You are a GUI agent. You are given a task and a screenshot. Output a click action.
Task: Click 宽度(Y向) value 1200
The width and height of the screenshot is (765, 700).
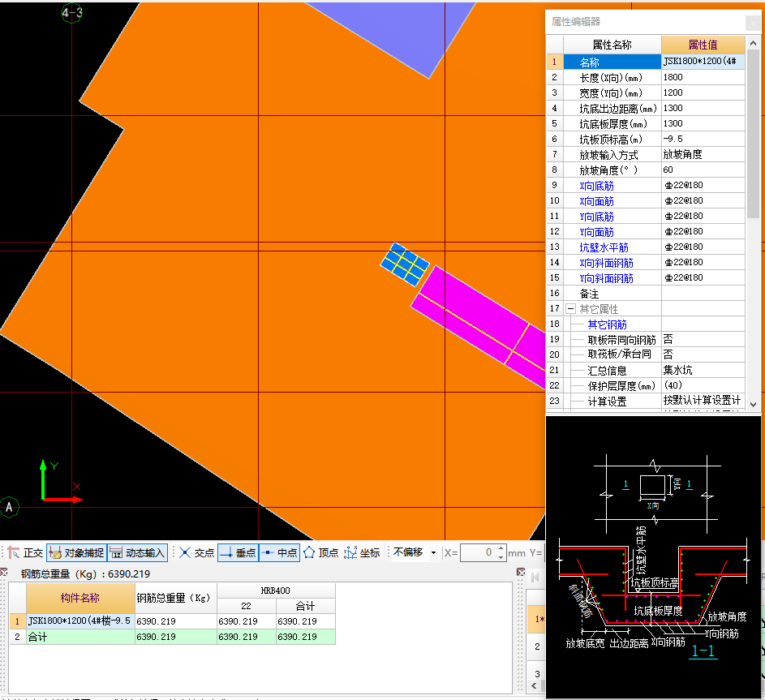click(x=703, y=92)
